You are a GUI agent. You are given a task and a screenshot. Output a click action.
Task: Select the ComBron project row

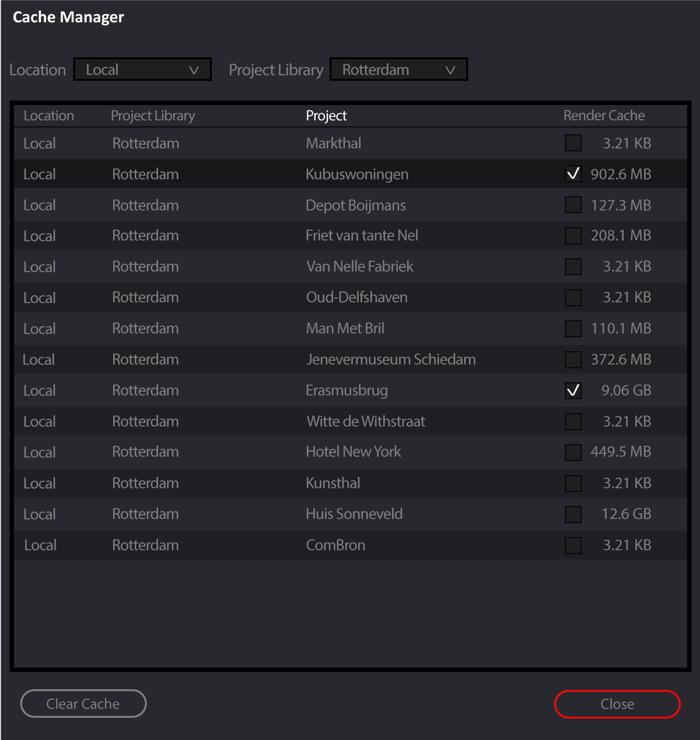coord(335,544)
